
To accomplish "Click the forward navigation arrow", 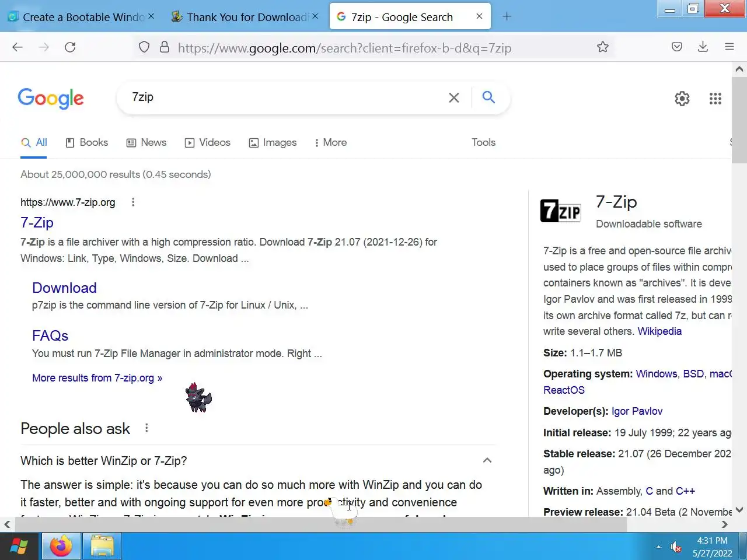I will 44,47.
